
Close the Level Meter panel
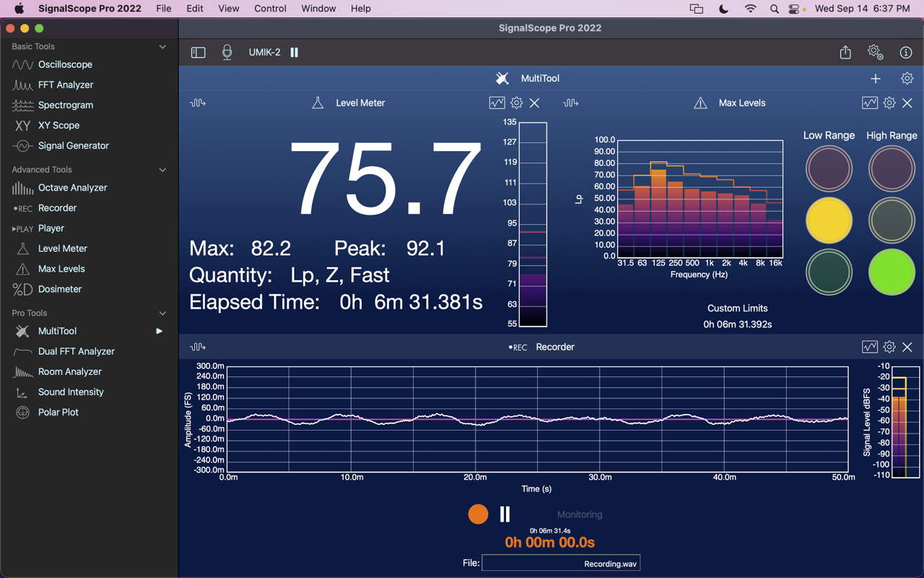535,103
